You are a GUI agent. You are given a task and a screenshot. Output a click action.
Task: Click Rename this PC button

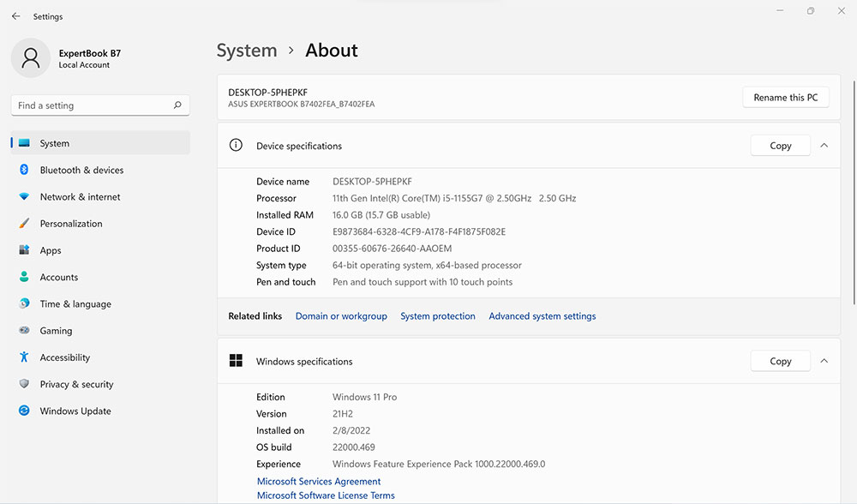click(x=785, y=98)
